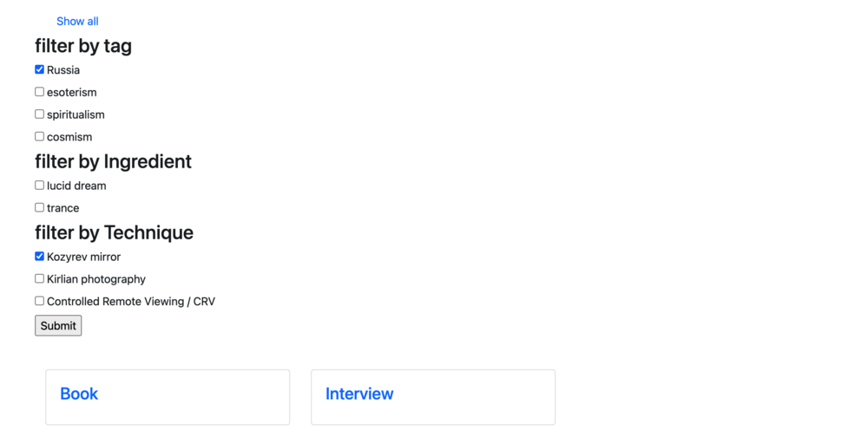Open the Book link
Viewport: 868px width, 444px height.
[79, 394]
